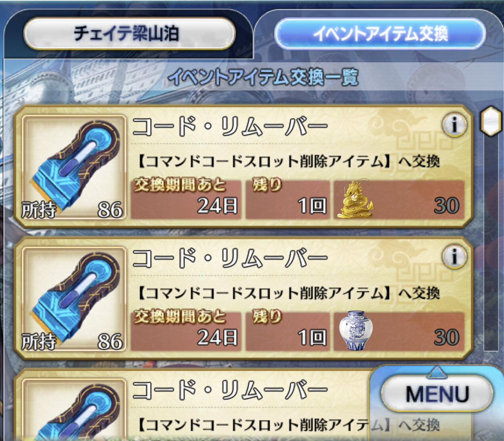Open the MENU button
Screen dimensions: 504x441
pos(437,393)
